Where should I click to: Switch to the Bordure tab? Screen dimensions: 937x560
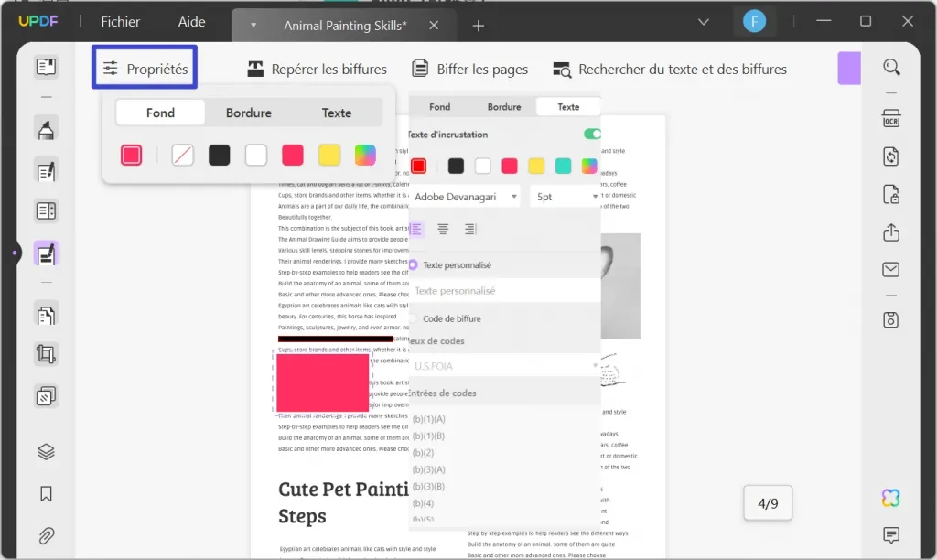tap(248, 112)
